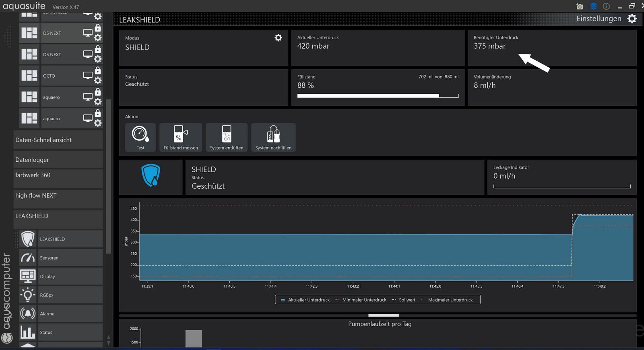The height and width of the screenshot is (350, 644).
Task: Open the Sensoren gauge icon
Action: tap(28, 257)
